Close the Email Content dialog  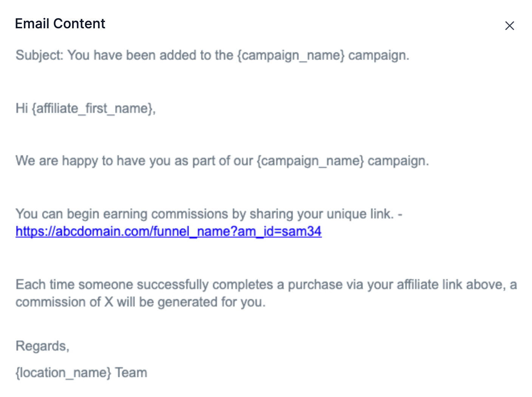tap(509, 26)
